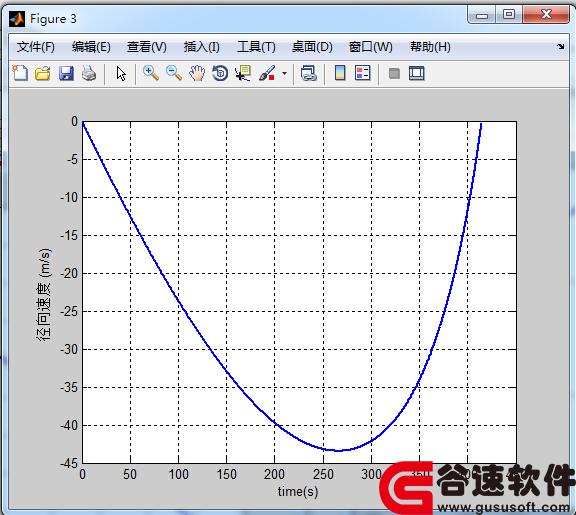Screen dimensions: 576x515
Task: Show plot tools and dock figure
Action: pos(417,73)
